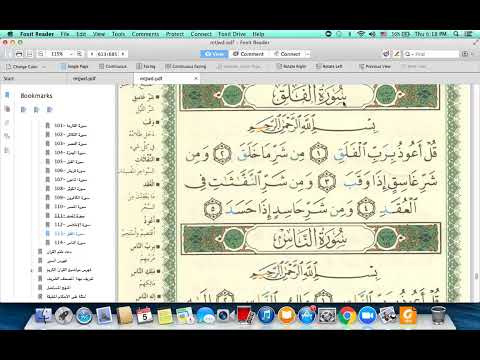Click Spotlight search icon in menu bar
The height and width of the screenshot is (360, 480).
(x=456, y=34)
